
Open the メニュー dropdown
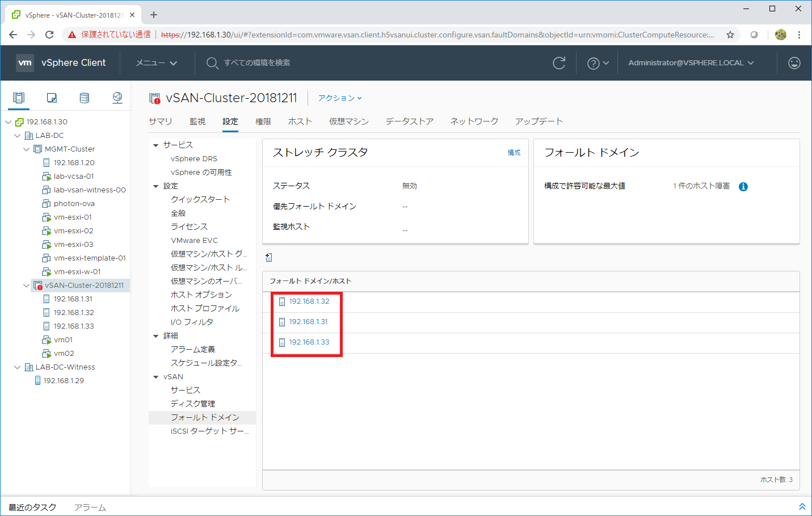(x=157, y=63)
